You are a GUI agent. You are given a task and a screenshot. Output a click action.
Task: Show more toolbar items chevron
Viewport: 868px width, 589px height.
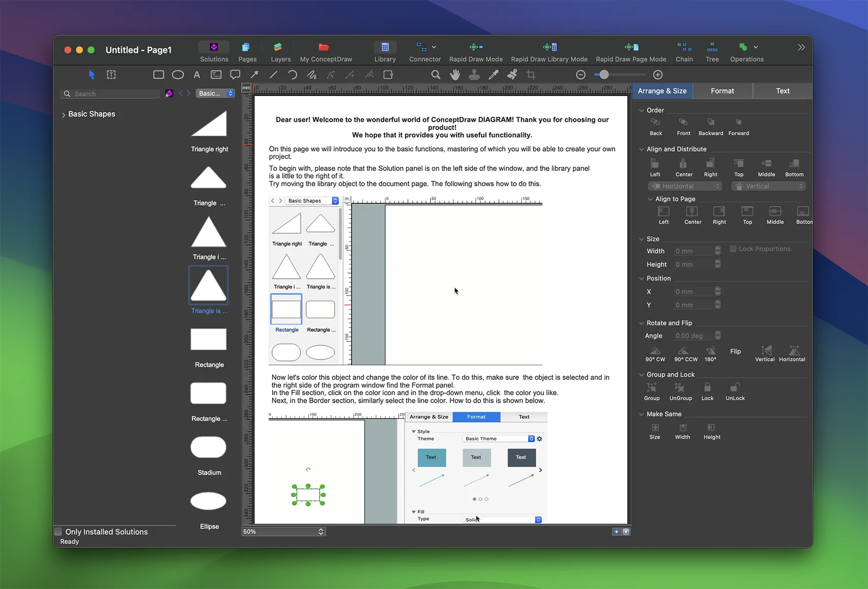tap(801, 47)
